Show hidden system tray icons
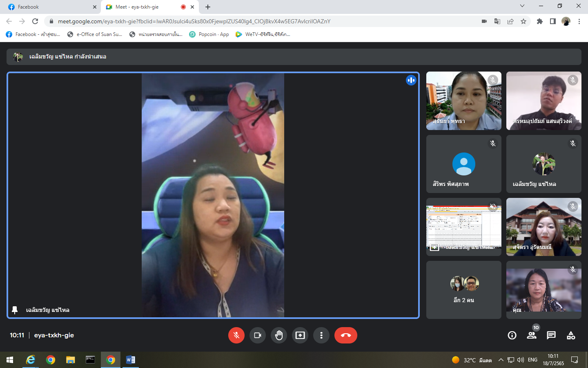Screen dimensions: 588x368 [501, 360]
